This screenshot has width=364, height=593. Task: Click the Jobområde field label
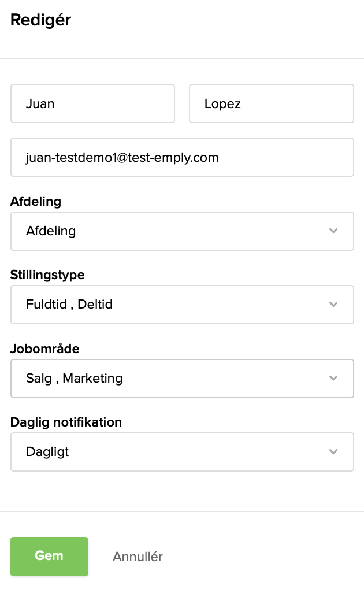44,349
